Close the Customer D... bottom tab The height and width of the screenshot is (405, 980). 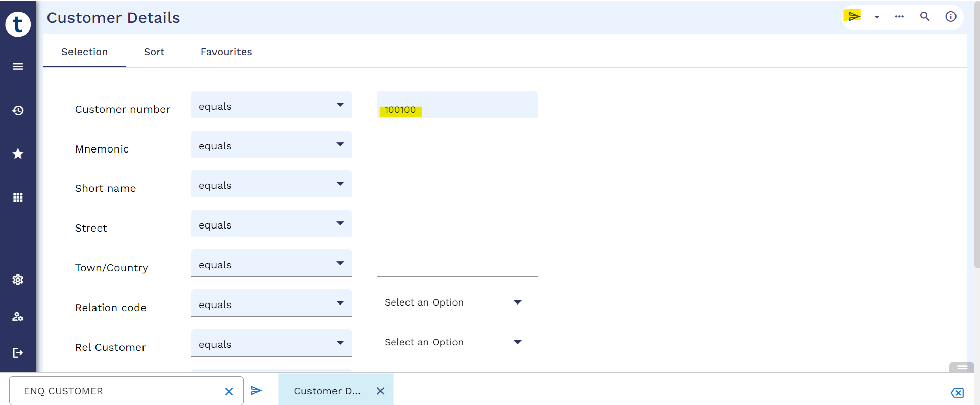coord(380,391)
